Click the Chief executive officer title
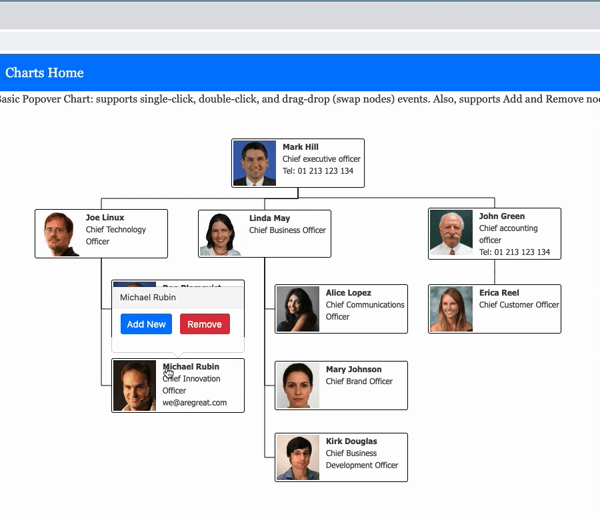 point(321,159)
